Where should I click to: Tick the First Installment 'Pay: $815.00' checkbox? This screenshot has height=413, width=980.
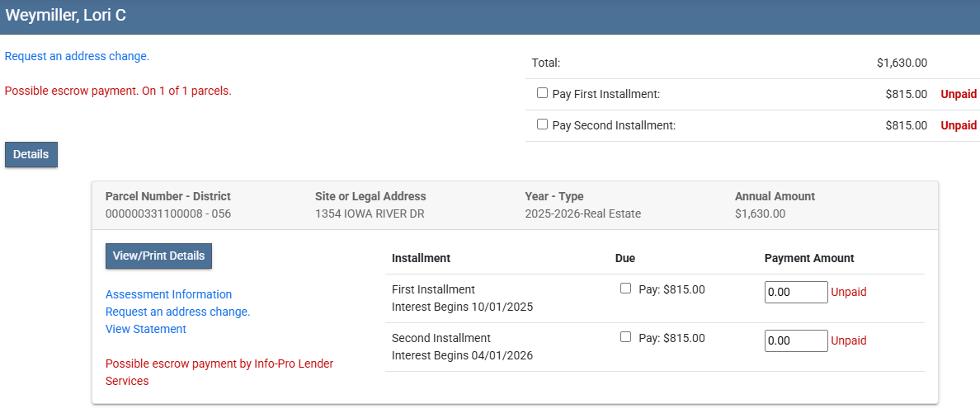[625, 289]
